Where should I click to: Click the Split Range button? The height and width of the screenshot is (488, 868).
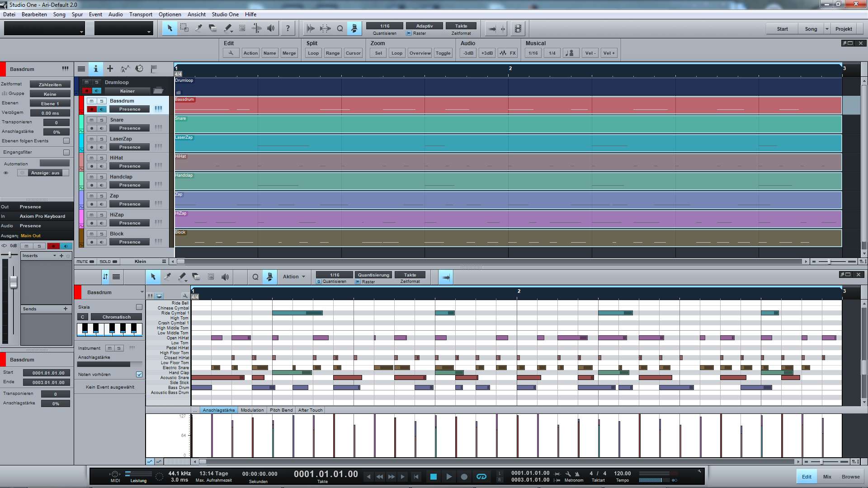pos(333,53)
